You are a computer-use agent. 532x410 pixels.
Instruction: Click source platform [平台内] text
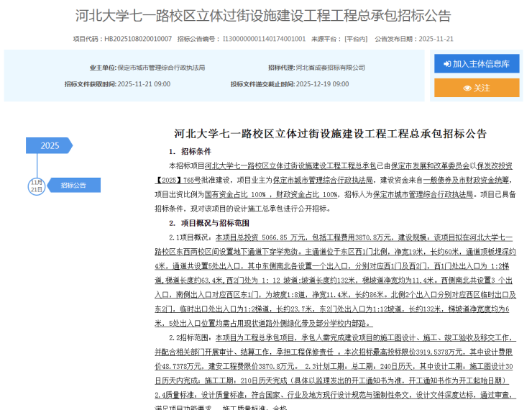coord(356,39)
